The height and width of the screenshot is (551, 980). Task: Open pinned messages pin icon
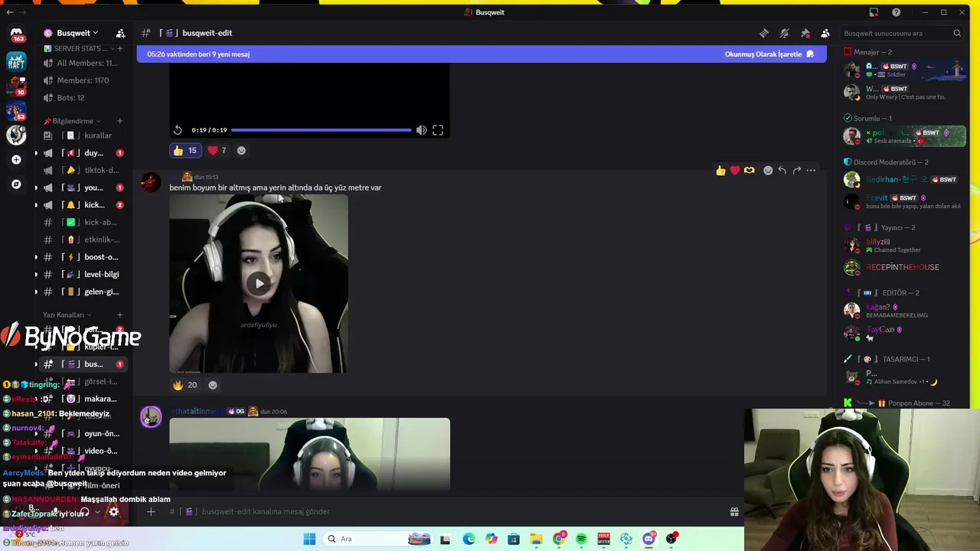tap(805, 33)
